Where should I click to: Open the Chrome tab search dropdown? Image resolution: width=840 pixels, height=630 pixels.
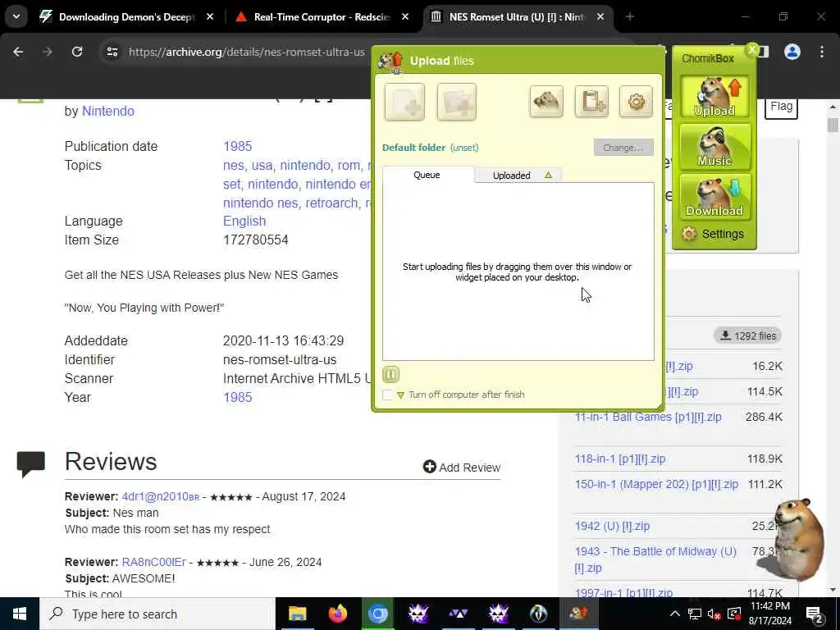click(16, 16)
